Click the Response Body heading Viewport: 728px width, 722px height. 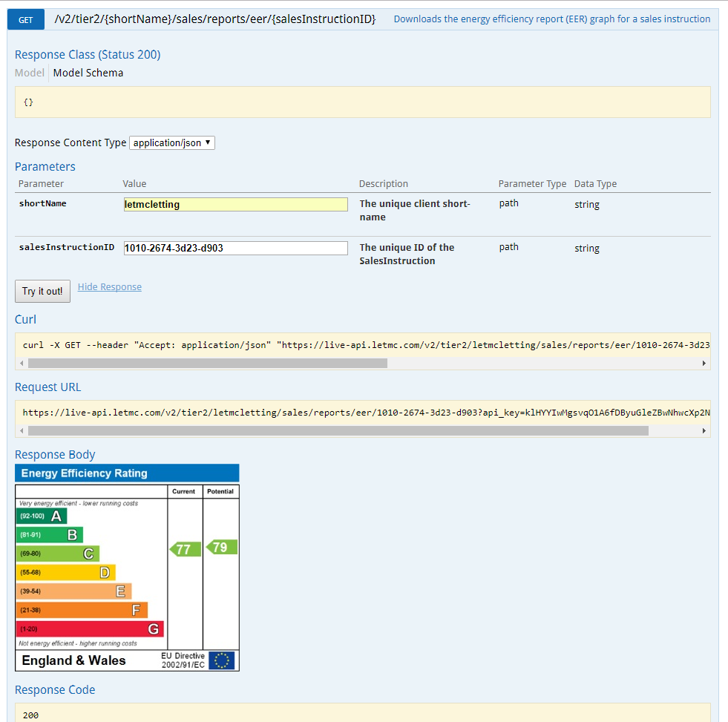[x=55, y=455]
